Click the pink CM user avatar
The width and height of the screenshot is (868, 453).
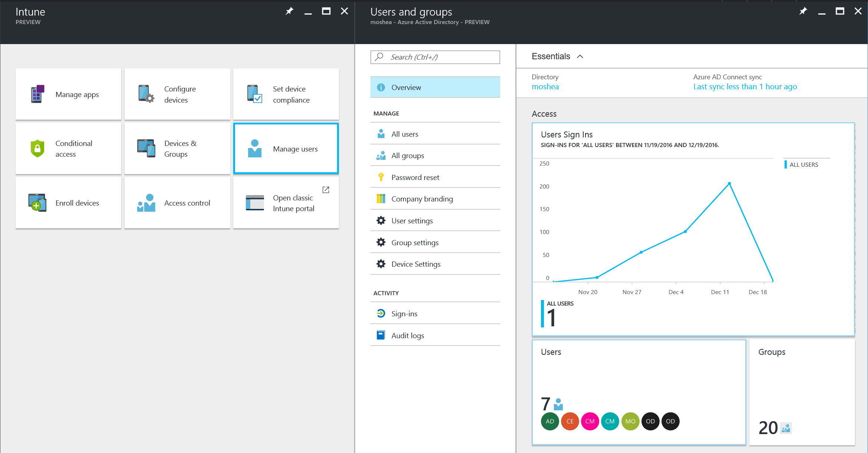tap(590, 421)
